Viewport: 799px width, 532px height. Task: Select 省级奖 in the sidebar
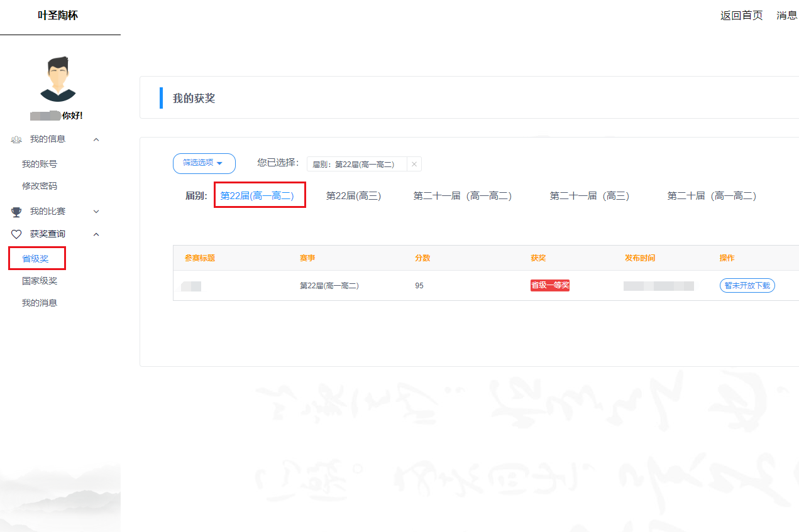coord(35,259)
